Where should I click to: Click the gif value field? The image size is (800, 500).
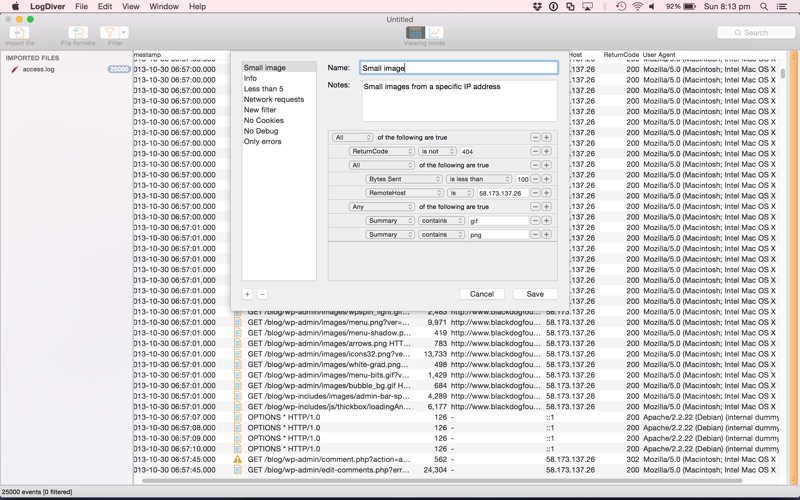tap(498, 221)
